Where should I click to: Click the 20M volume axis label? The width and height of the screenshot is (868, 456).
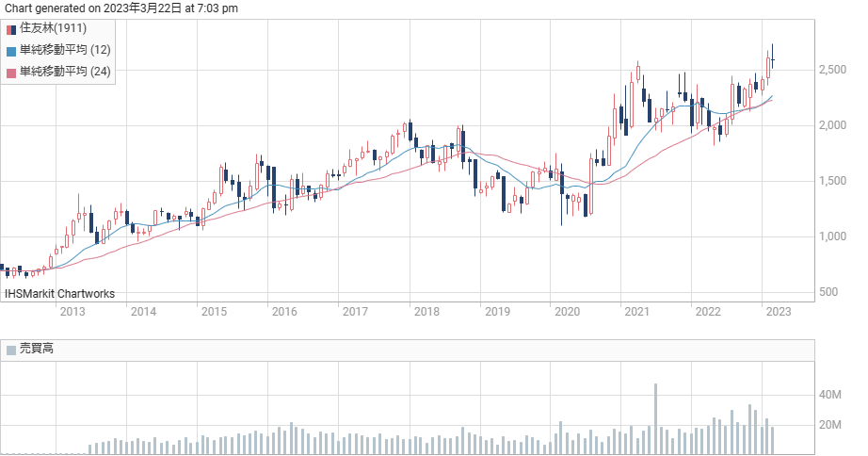(x=830, y=425)
